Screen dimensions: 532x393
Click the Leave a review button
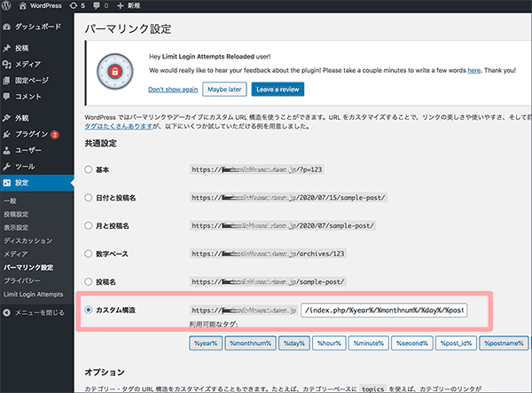[x=278, y=90]
